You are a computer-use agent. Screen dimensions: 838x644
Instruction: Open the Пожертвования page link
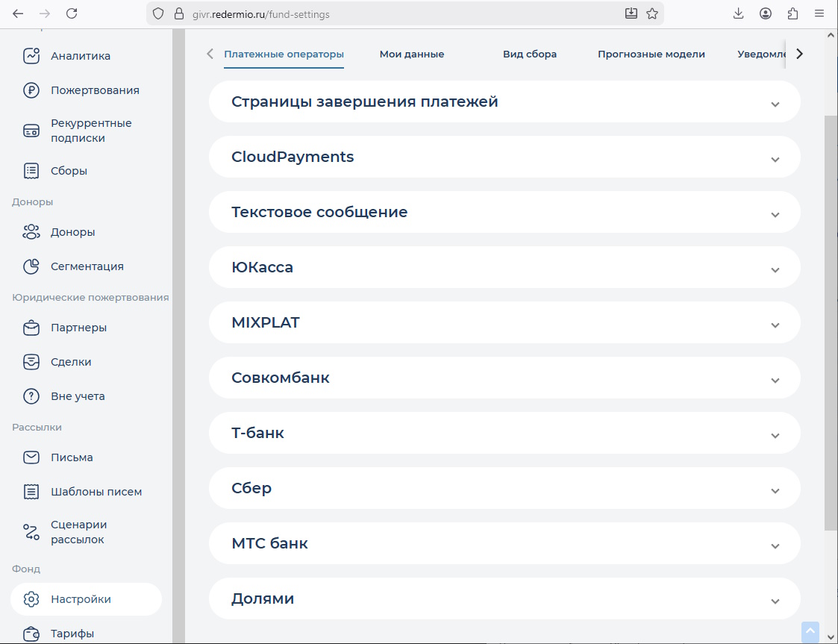[95, 90]
